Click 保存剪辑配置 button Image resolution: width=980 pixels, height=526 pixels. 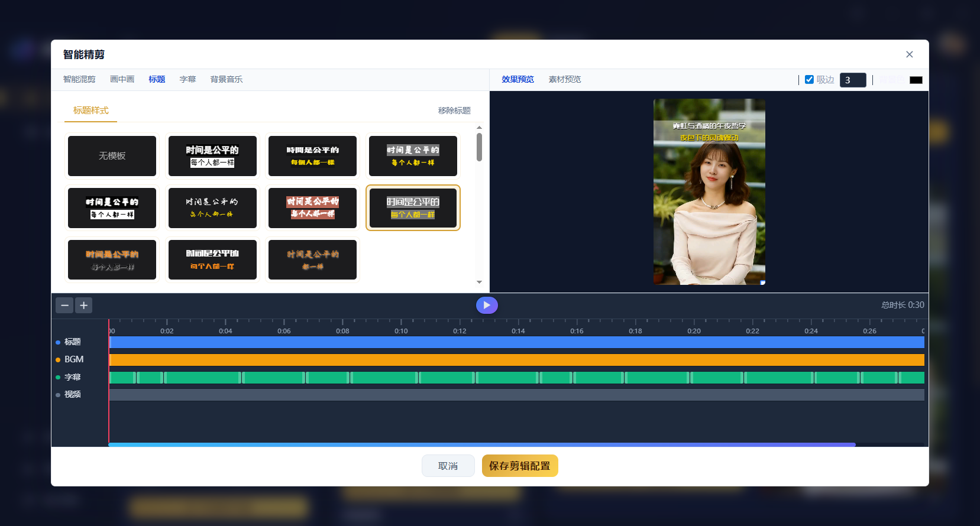tap(519, 466)
